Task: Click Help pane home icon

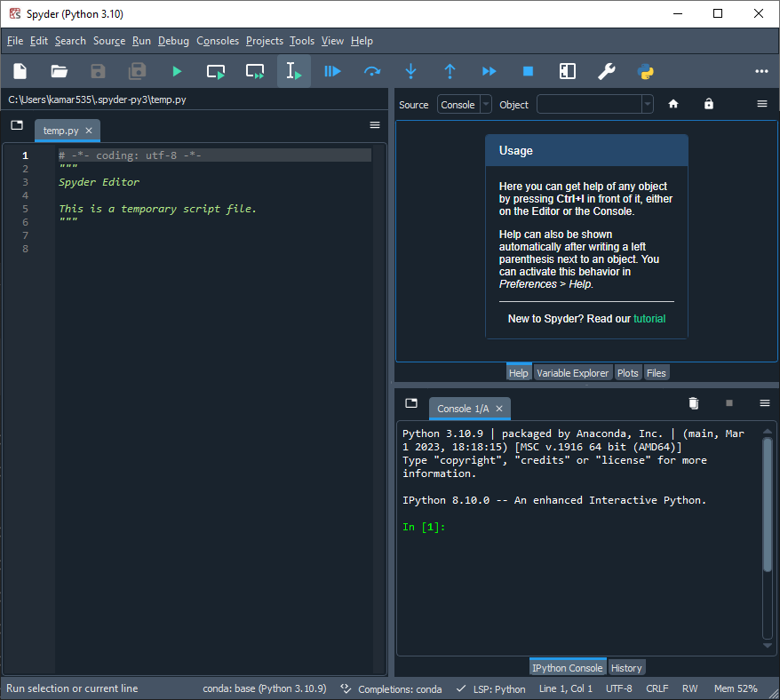Action: tap(673, 104)
